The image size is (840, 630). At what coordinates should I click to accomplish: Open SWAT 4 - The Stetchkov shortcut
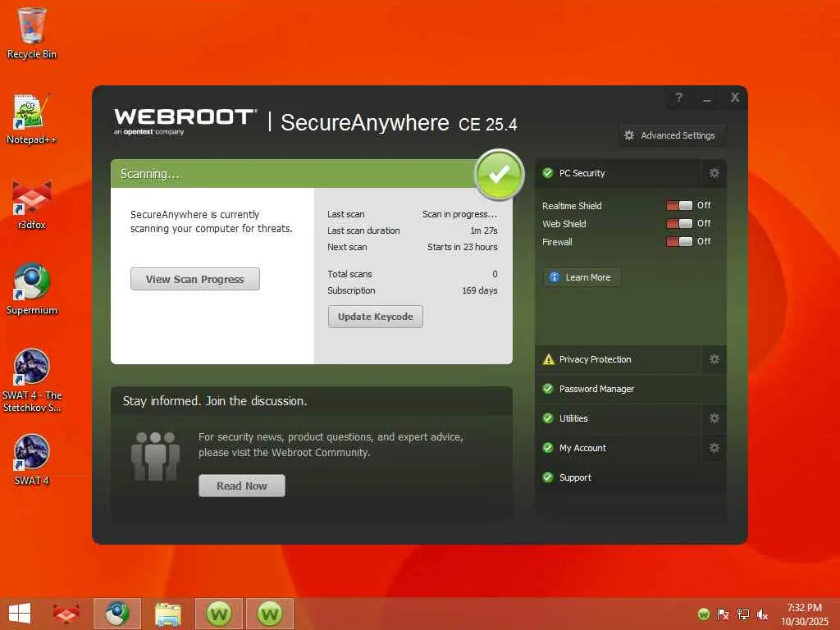point(32,381)
